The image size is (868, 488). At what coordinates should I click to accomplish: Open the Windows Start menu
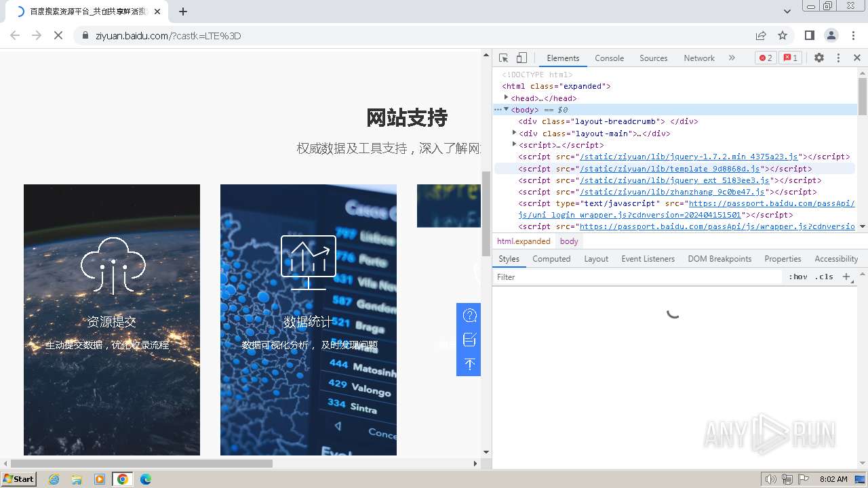[18, 479]
